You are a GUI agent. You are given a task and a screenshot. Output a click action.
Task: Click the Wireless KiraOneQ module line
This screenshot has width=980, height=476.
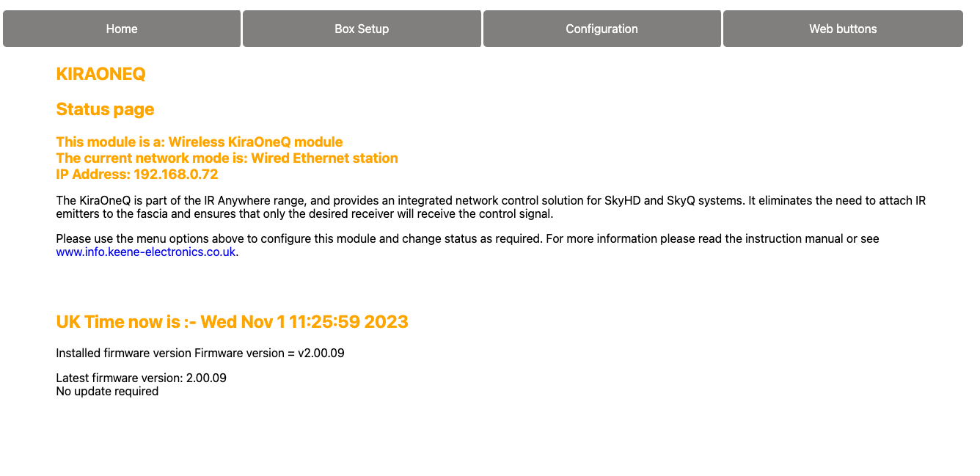tap(198, 142)
